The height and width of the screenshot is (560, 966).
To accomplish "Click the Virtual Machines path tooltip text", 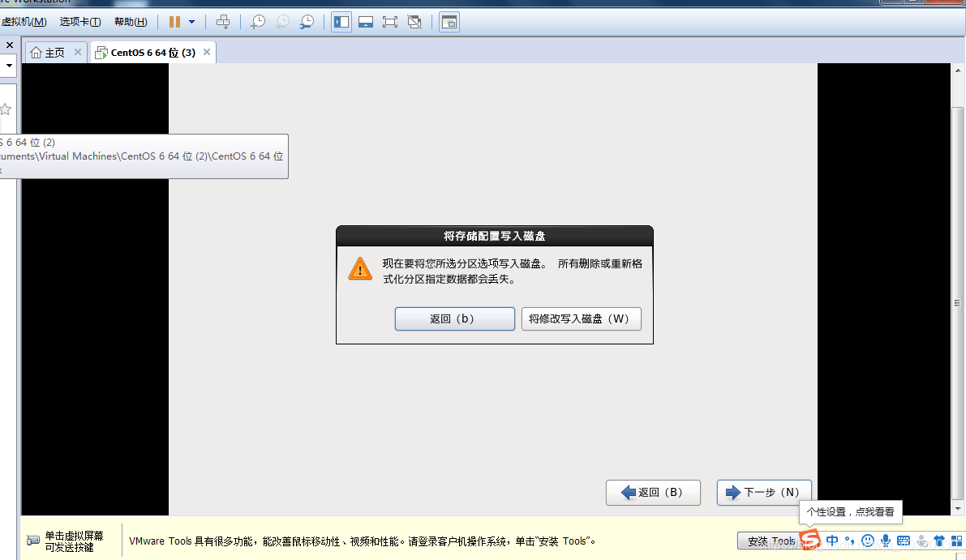I will [142, 156].
